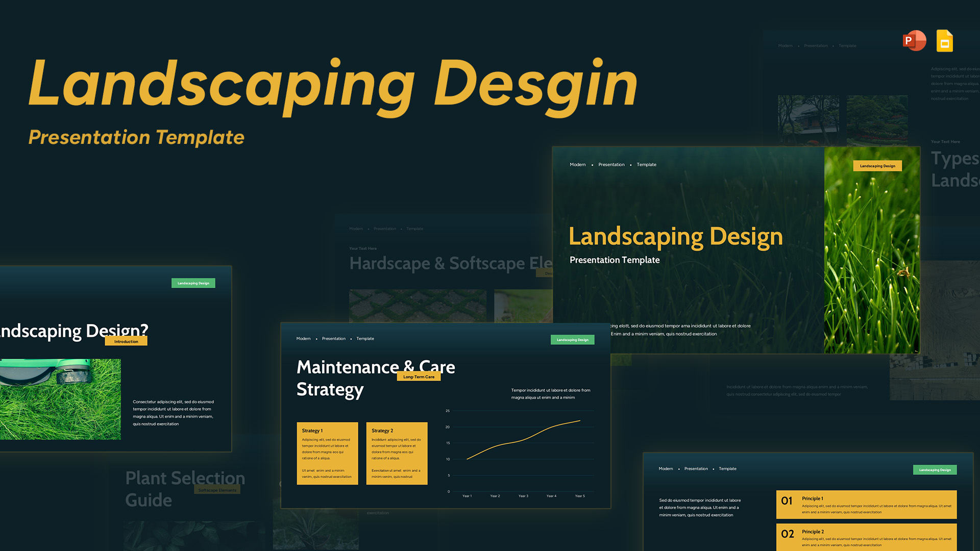Click the Strategy 1 card
This screenshot has width=980, height=551.
327,454
